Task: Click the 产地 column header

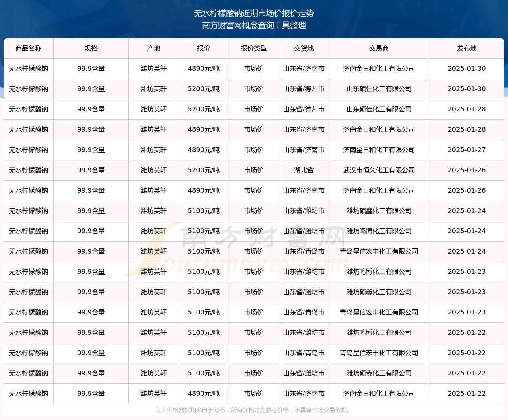Action: pos(154,48)
